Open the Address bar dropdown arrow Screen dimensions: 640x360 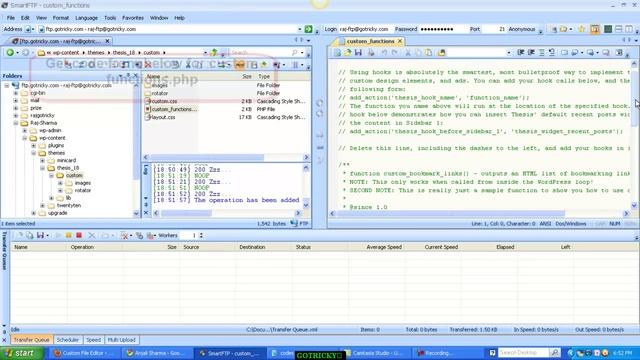click(300, 29)
